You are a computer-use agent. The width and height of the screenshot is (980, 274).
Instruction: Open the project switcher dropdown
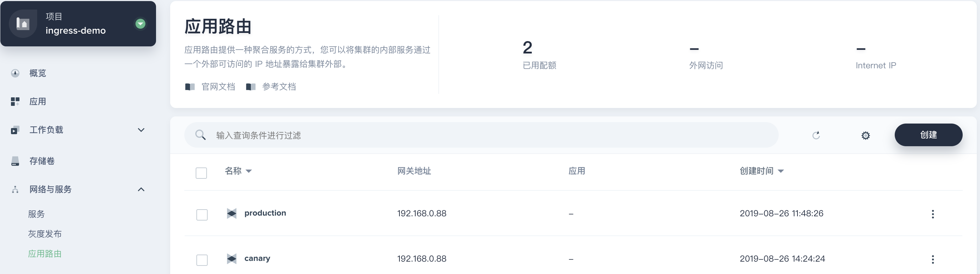[141, 24]
